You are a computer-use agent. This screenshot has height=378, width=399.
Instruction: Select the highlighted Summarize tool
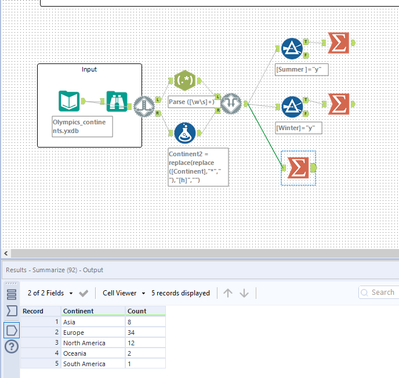coord(298,168)
